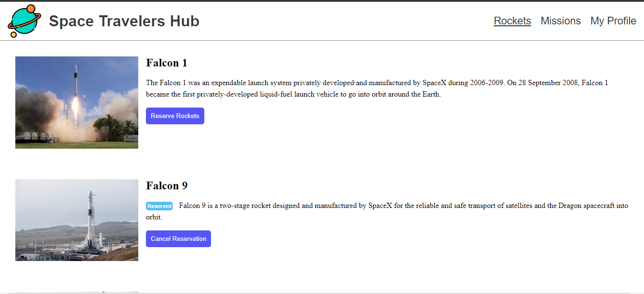
Task: Click the Falcon 9 heading
Action: click(167, 186)
